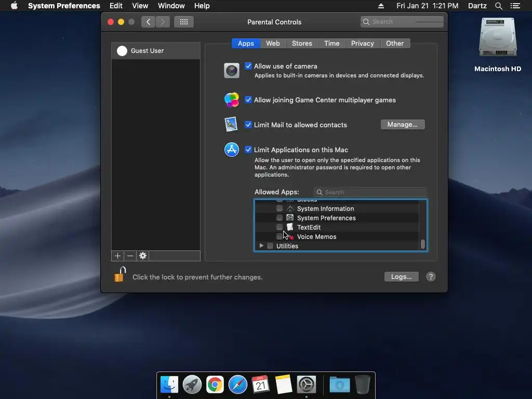This screenshot has width=532, height=399.
Task: Click the App Store icon beside Limit Applications
Action: click(x=231, y=150)
